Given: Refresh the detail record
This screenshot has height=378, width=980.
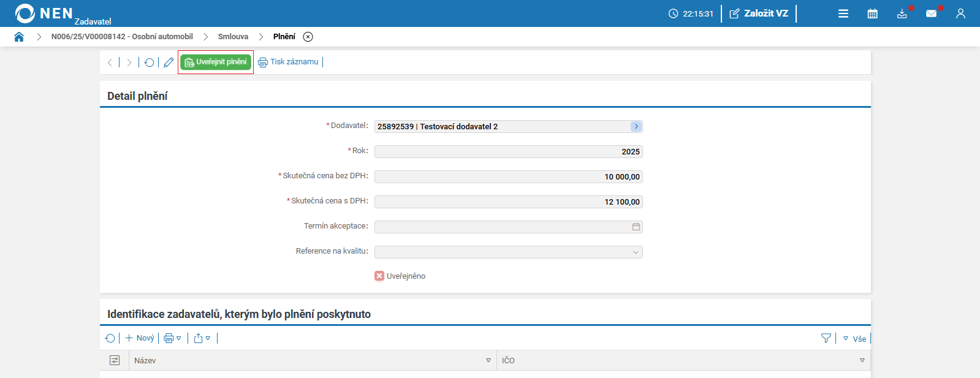Looking at the screenshot, I should 149,62.
